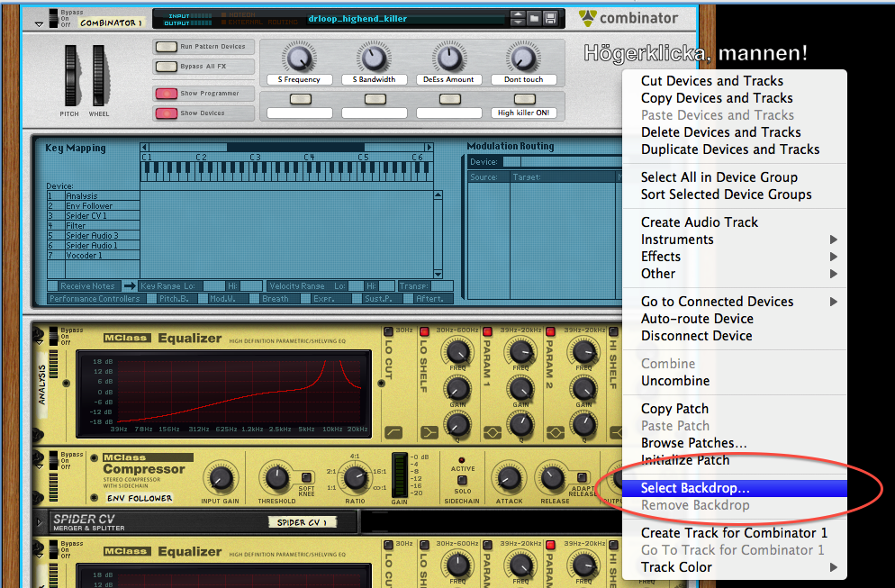The height and width of the screenshot is (588, 895).
Task: Collapse the Combinator with its fold arrow
Action: pos(39,24)
